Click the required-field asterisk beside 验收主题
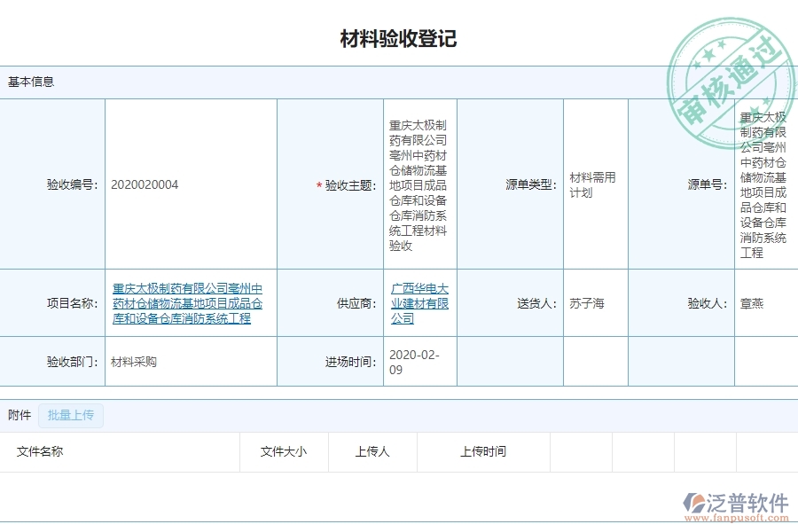The width and height of the screenshot is (798, 532). (x=317, y=185)
